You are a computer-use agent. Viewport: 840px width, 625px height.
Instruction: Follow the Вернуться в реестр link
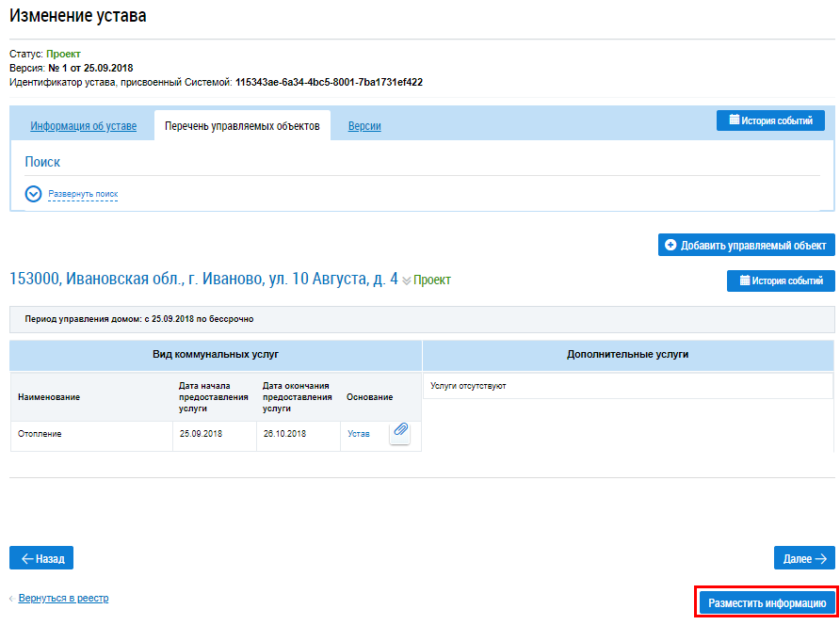tap(63, 598)
